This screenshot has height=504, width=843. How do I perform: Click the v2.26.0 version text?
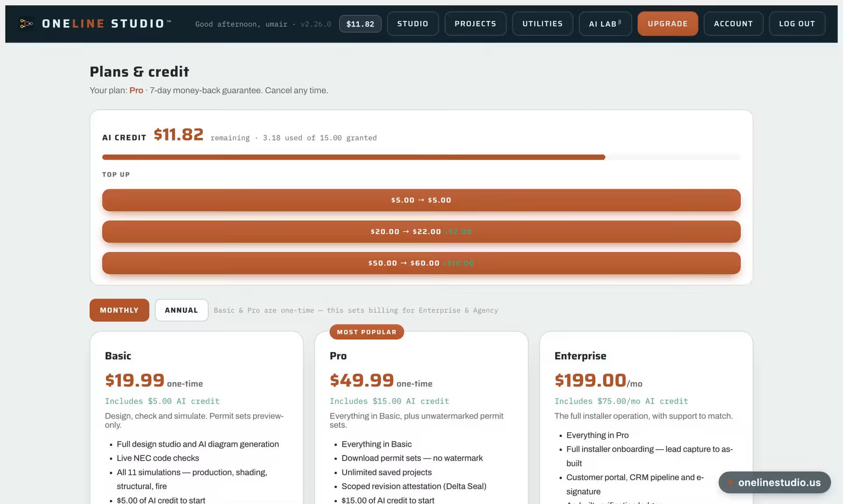(316, 24)
